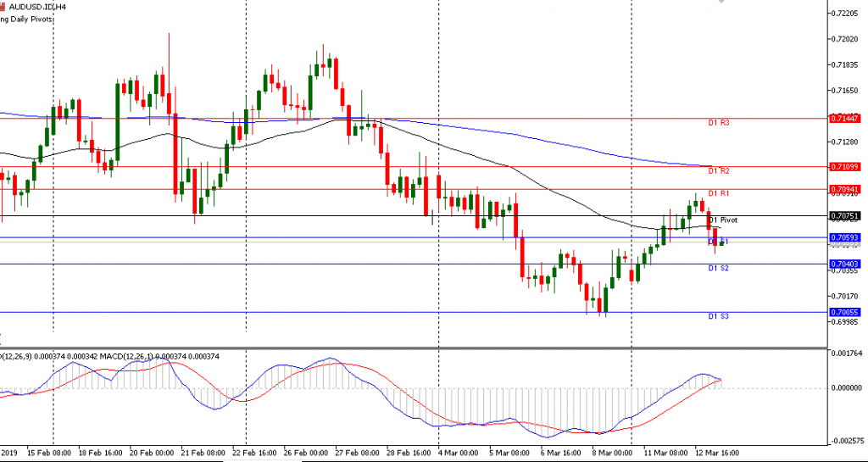Click the D1 R1 pivot label
868x462 pixels.
719,193
